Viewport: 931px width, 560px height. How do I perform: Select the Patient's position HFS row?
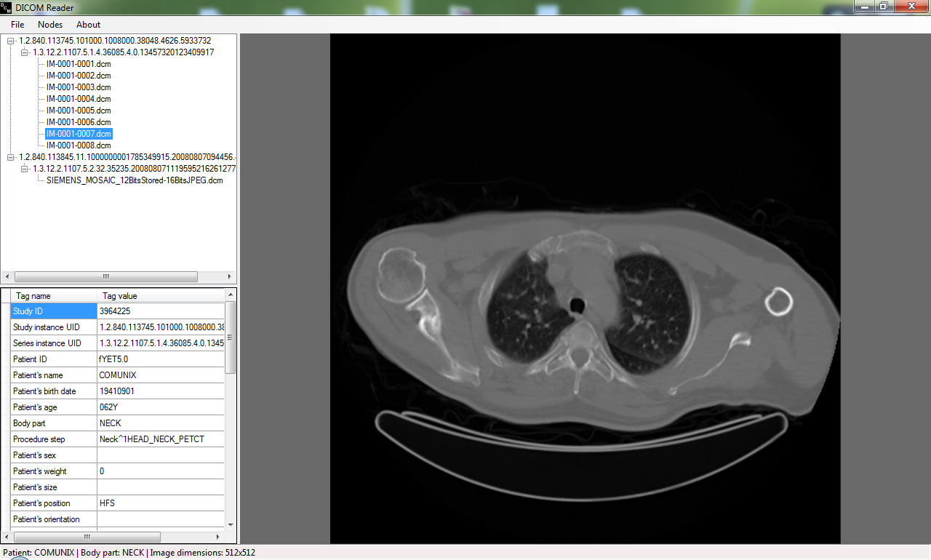tap(40, 503)
